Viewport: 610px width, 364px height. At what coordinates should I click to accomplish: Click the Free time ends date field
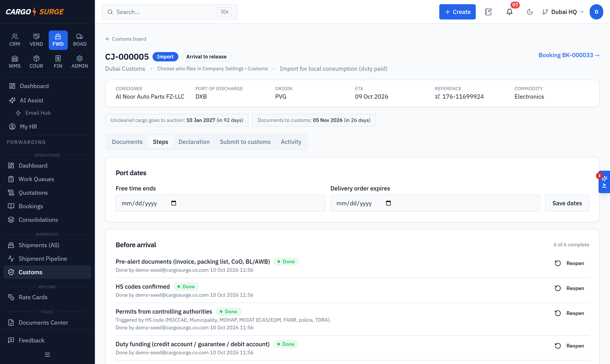click(x=220, y=203)
